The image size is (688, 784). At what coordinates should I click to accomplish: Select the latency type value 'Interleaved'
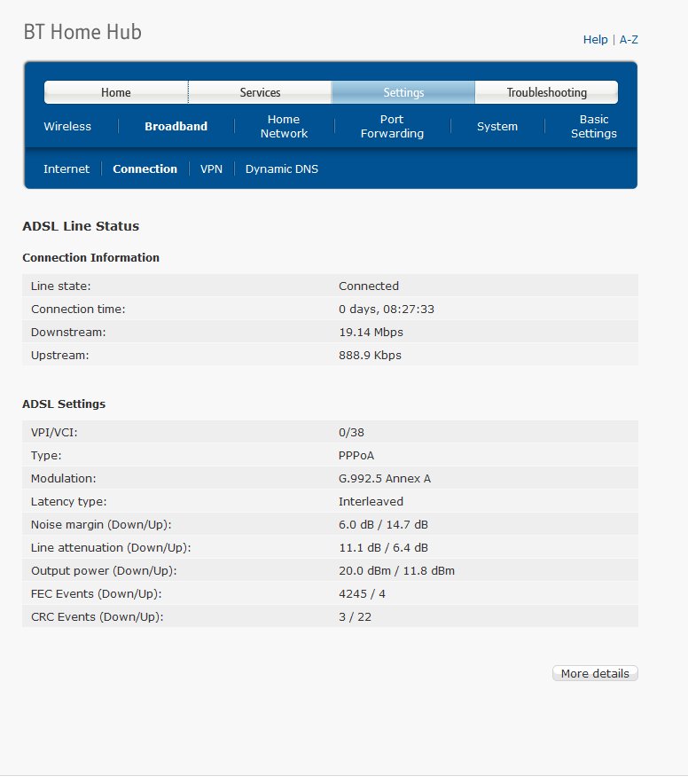(371, 501)
